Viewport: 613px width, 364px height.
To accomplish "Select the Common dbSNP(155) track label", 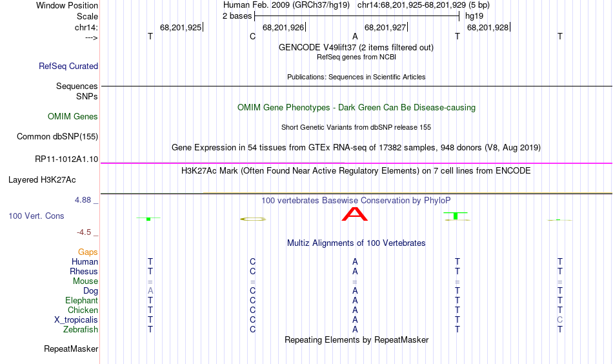I will pyautogui.click(x=57, y=136).
